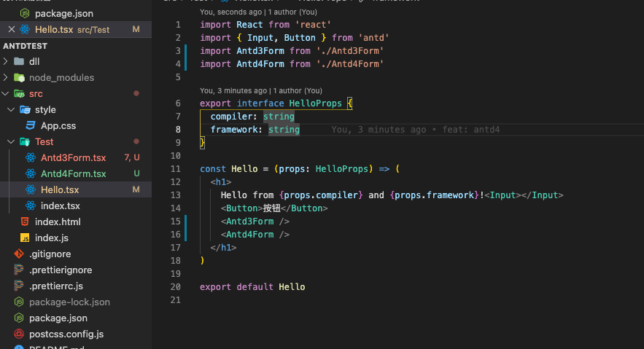Open Antd4Form.tsx in the explorer
The width and height of the screenshot is (644, 349).
tap(74, 173)
